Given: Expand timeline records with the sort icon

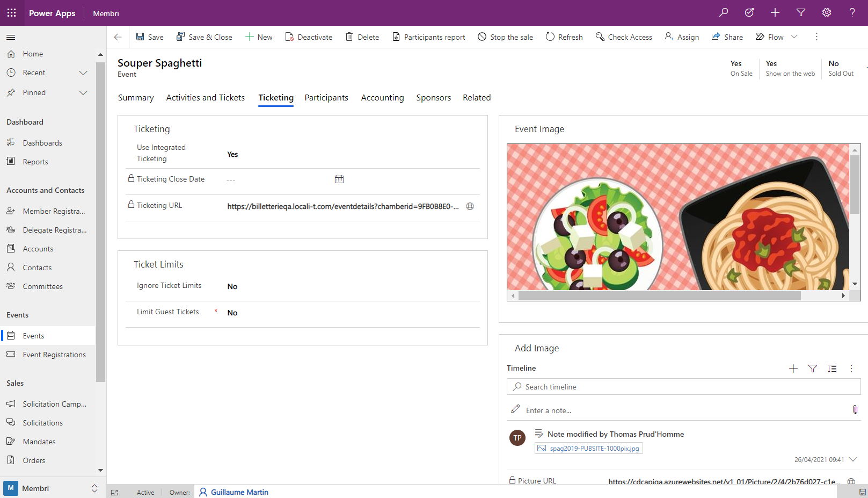Looking at the screenshot, I should tap(831, 369).
